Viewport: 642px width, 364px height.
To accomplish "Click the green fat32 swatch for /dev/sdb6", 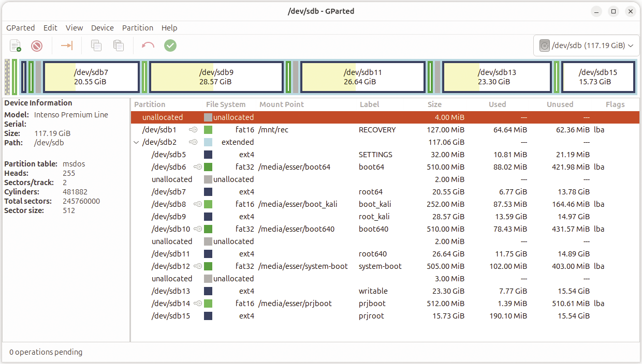I will [208, 167].
